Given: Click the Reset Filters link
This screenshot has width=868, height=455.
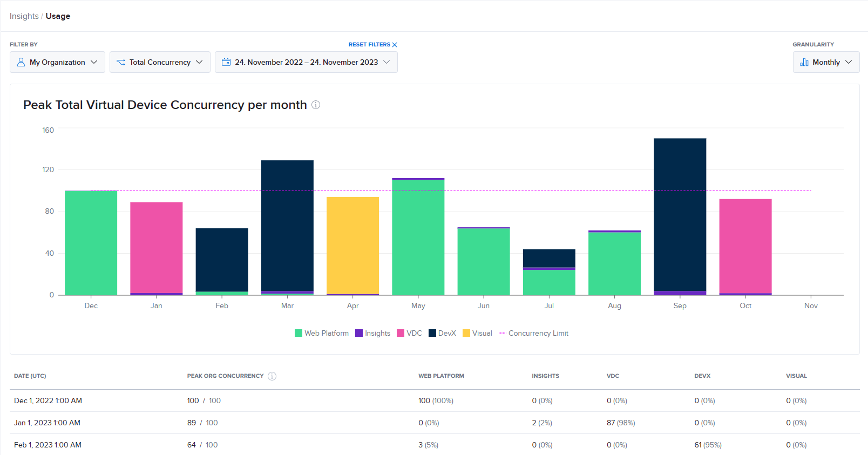Looking at the screenshot, I should [369, 45].
